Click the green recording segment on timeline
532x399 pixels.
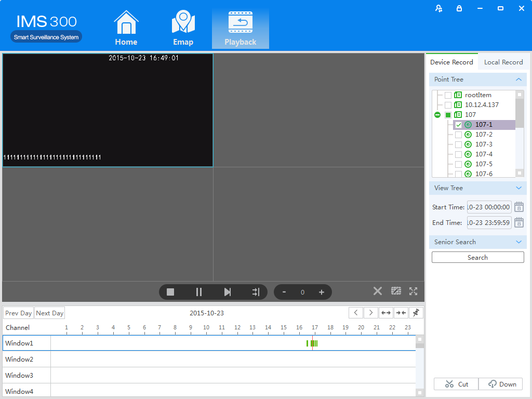click(x=314, y=343)
